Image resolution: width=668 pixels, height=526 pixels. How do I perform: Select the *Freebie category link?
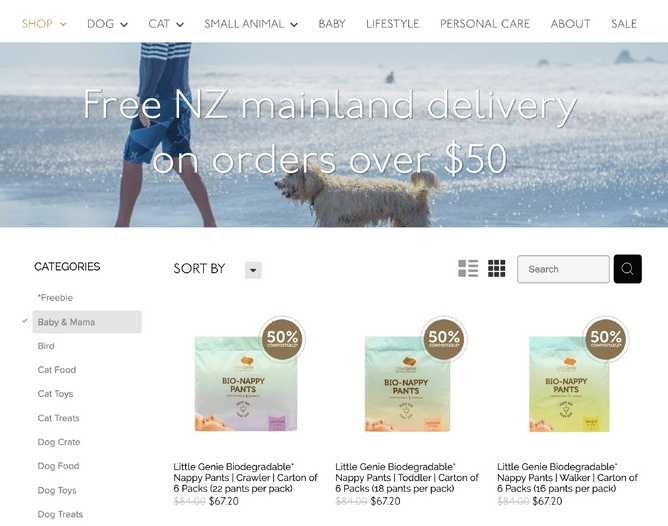tap(55, 298)
